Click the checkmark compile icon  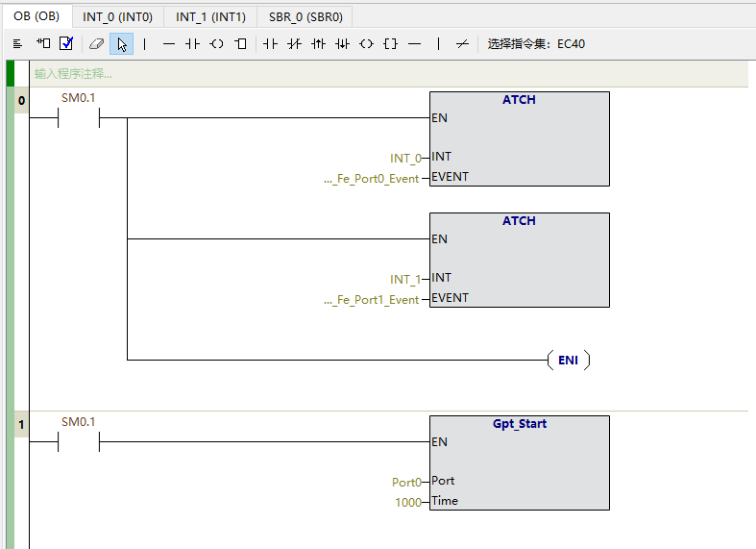(x=66, y=43)
